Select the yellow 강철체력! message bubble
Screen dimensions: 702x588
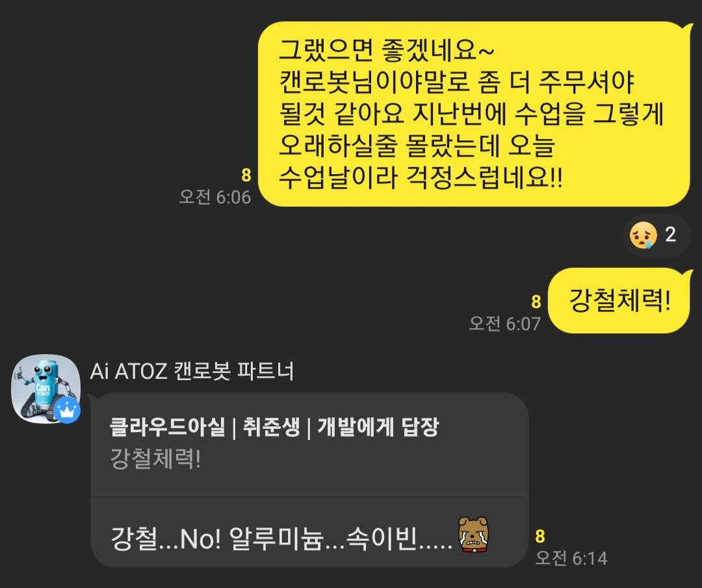(619, 300)
